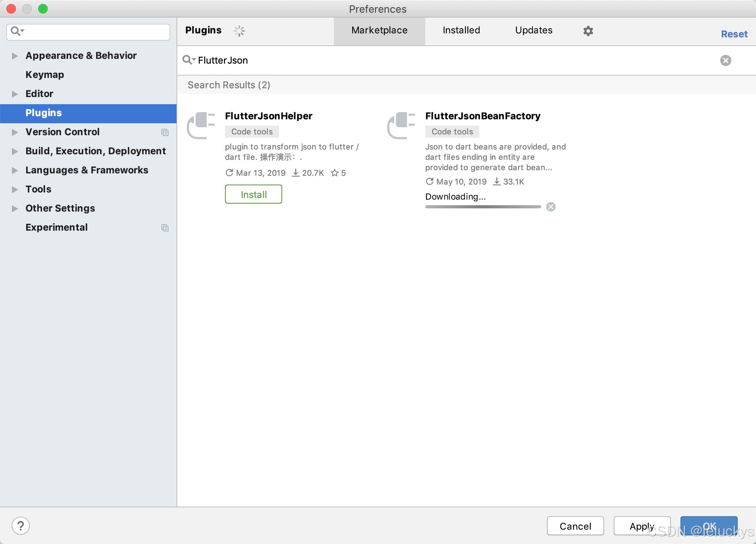Click the Downloading progress bar
The height and width of the screenshot is (544, 756).
[x=483, y=207]
